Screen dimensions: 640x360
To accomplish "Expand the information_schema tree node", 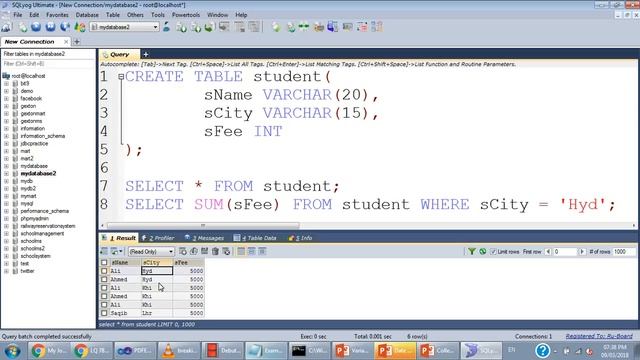I will pyautogui.click(x=6, y=136).
